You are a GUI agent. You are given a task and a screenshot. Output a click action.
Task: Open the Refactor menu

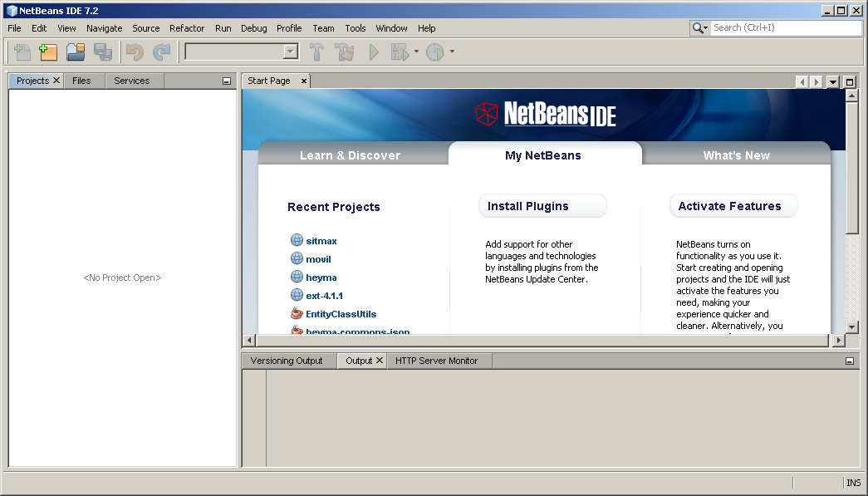tap(187, 28)
